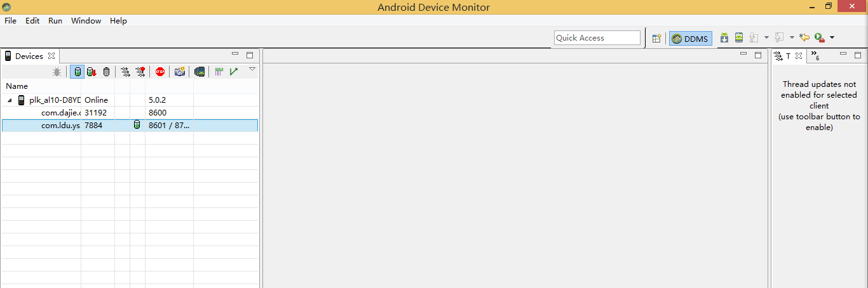Image resolution: width=868 pixels, height=288 pixels.
Task: Open the Window menu
Action: click(x=86, y=20)
